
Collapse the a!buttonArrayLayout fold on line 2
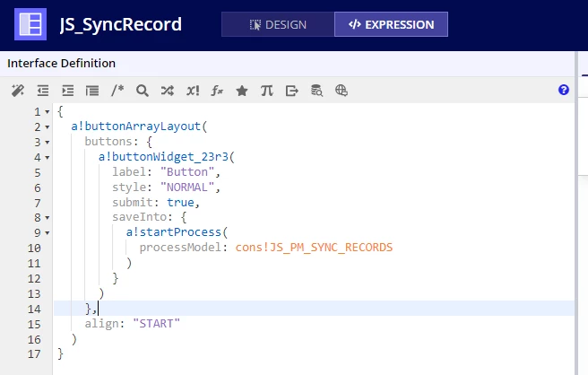coord(48,126)
